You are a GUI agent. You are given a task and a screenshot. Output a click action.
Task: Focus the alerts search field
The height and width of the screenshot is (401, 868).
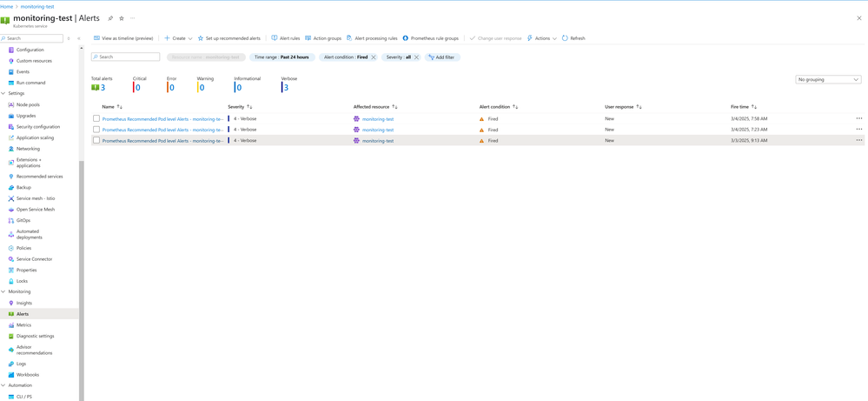126,57
